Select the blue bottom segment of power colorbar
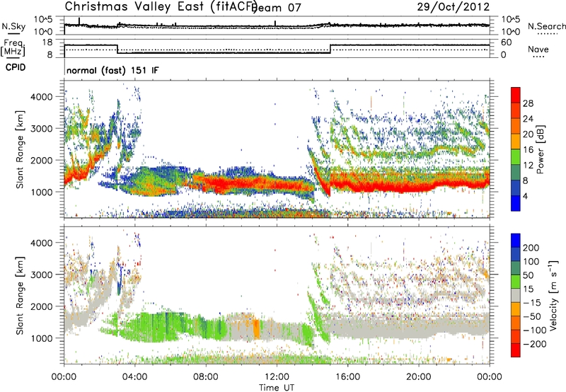Screen dimensions: 566x392 point(516,203)
